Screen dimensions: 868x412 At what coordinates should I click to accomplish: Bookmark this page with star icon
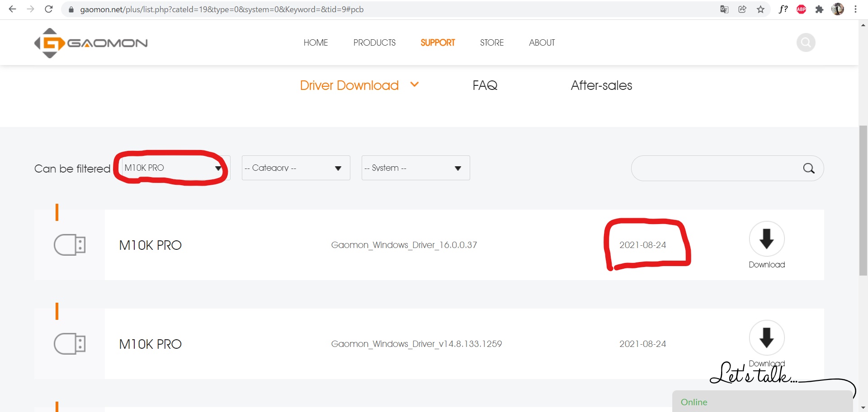tap(761, 9)
